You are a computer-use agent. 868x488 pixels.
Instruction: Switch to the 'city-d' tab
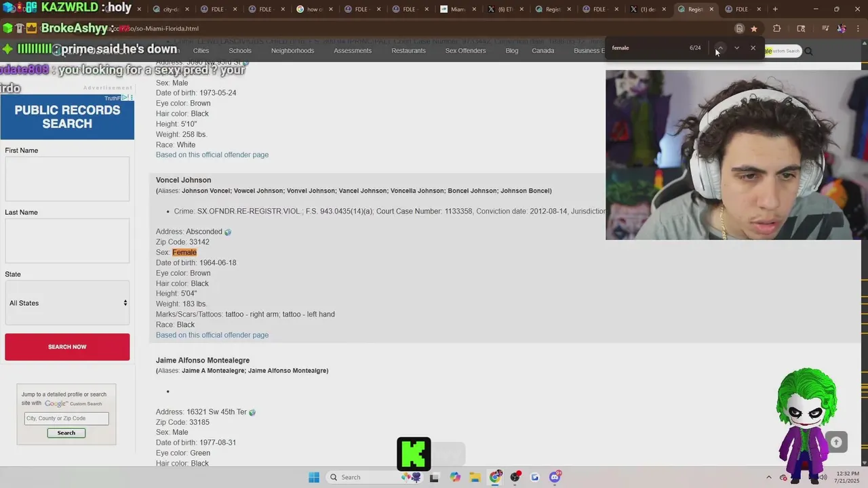pyautogui.click(x=171, y=9)
